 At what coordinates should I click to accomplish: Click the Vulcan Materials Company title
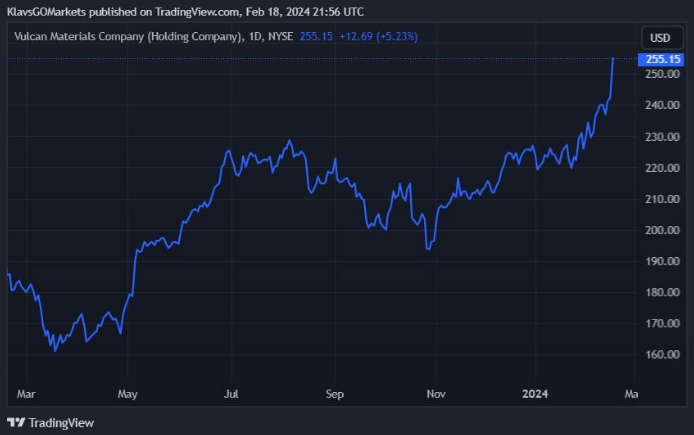click(128, 36)
